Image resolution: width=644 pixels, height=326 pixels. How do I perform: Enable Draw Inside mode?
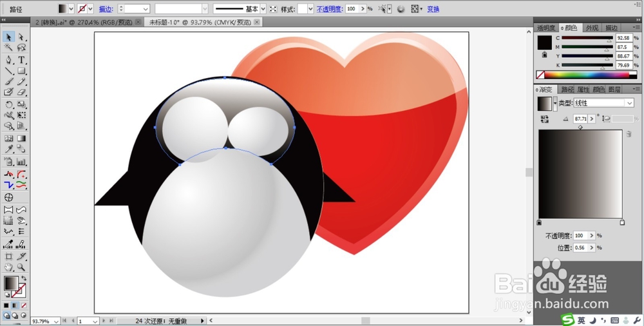point(23,316)
